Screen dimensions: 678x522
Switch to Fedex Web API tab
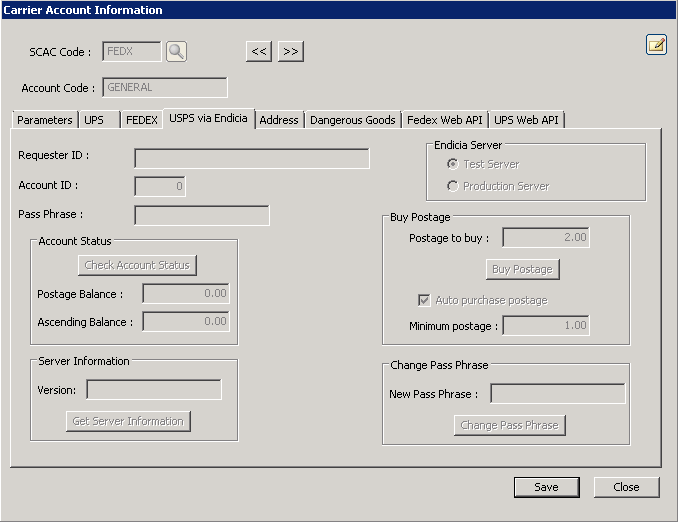coord(444,120)
